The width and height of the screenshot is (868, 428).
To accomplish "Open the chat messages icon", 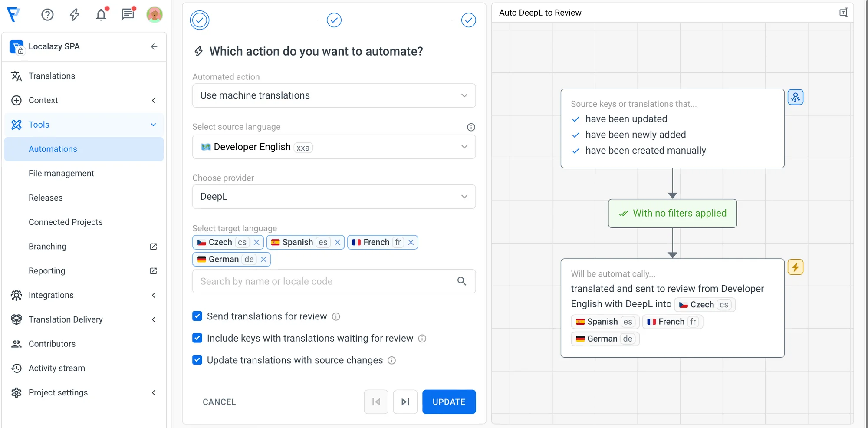I will 128,15.
